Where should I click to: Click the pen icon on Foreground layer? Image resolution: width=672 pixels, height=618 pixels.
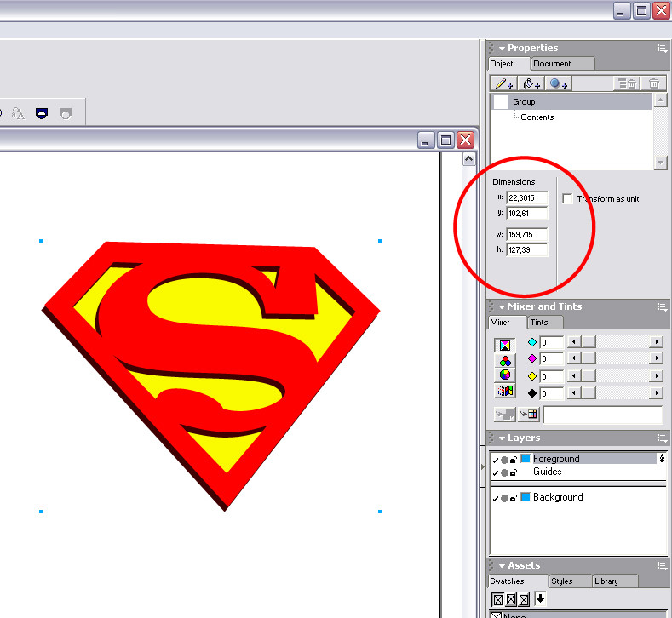(x=662, y=459)
